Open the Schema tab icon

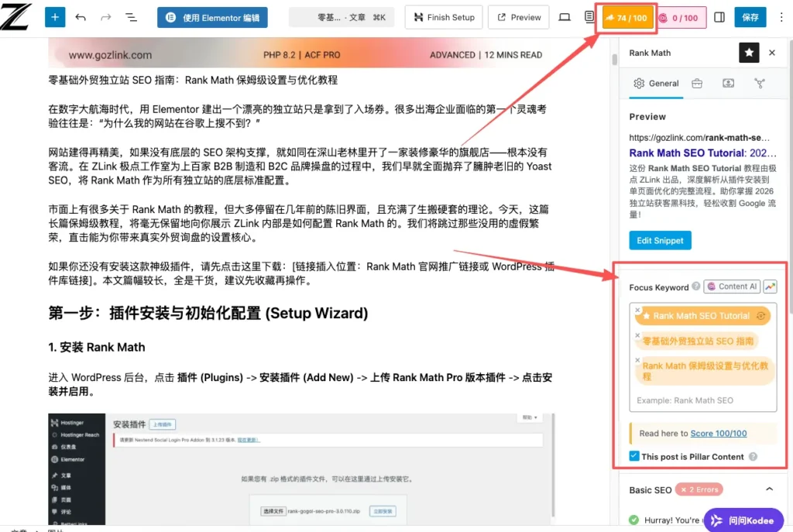728,84
